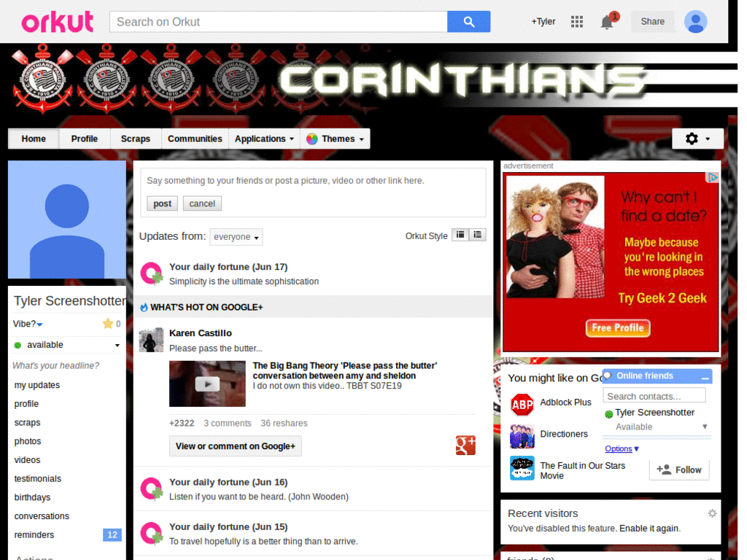This screenshot has width=747, height=560.
Task: Click the status update text box
Action: pos(313,181)
